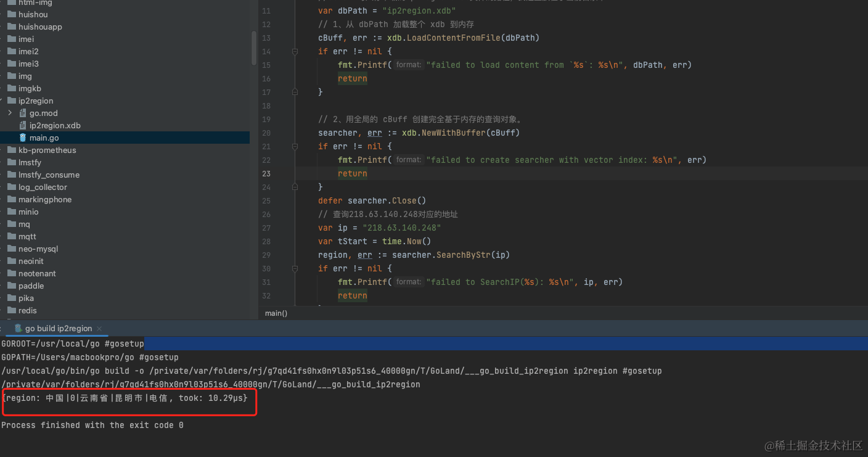The width and height of the screenshot is (868, 457).
Task: Fold the if block at line 21
Action: (x=295, y=147)
